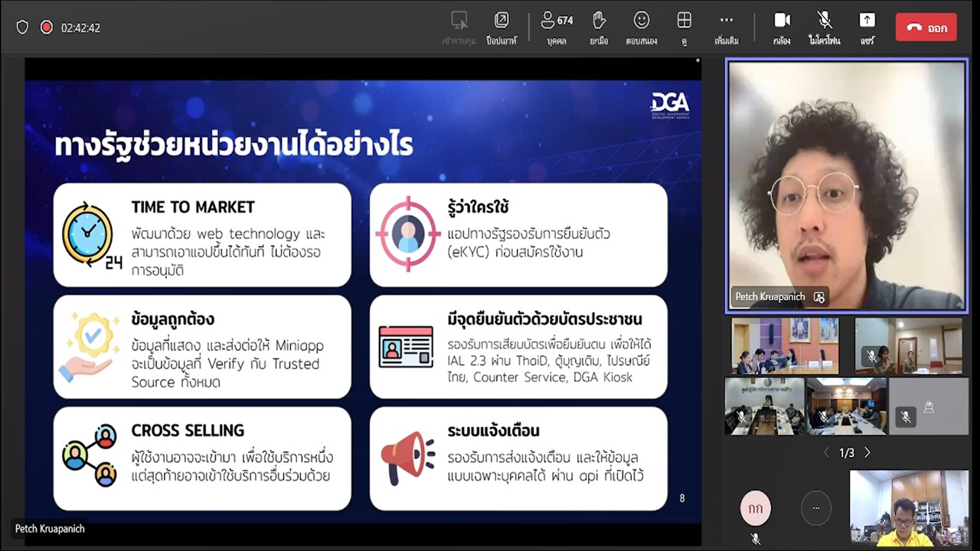Click the share (แชร์) screen icon
Image resolution: width=980 pixels, height=551 pixels.
(867, 27)
